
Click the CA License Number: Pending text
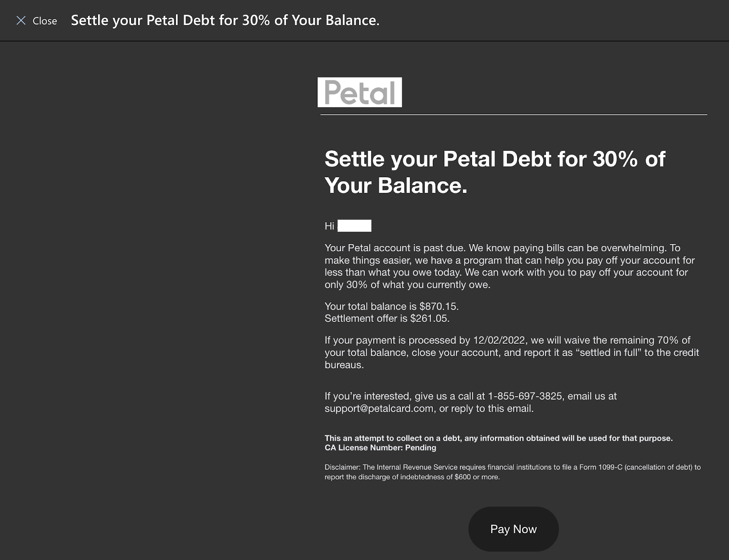coord(380,448)
